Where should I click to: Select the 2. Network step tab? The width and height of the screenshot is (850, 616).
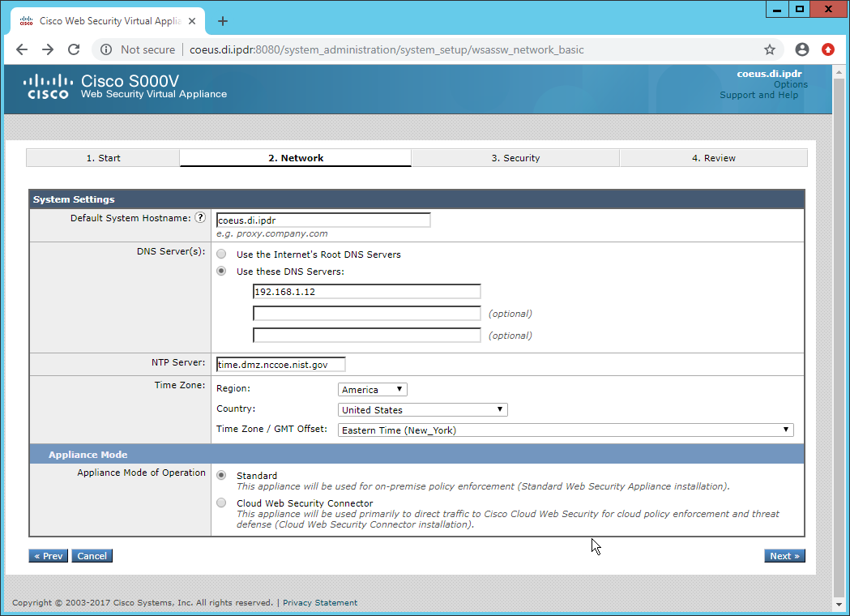point(296,158)
